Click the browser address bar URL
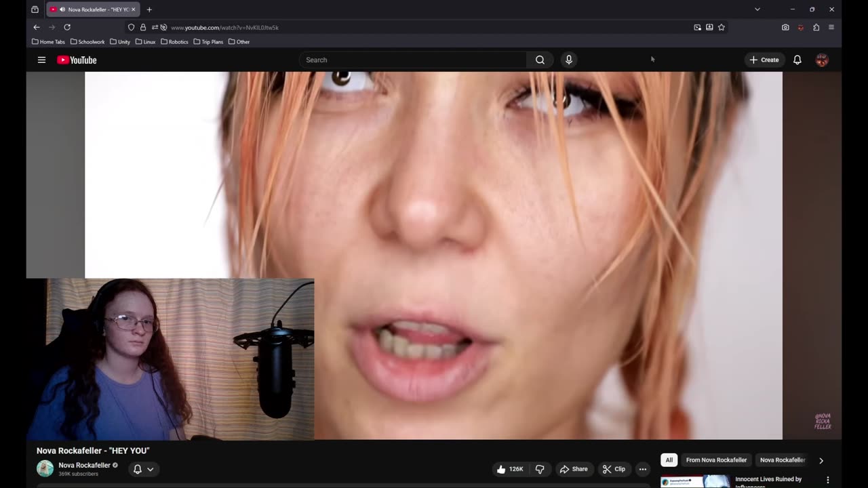Image resolution: width=868 pixels, height=488 pixels. click(224, 27)
